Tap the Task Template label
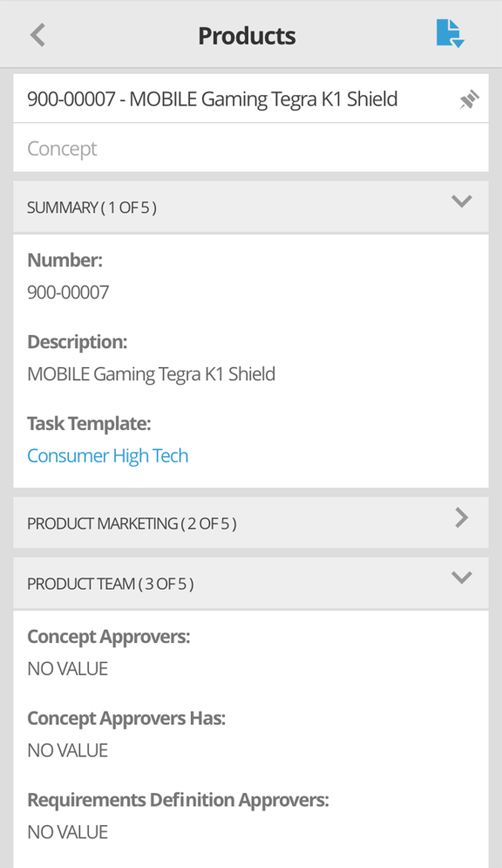 coord(89,423)
